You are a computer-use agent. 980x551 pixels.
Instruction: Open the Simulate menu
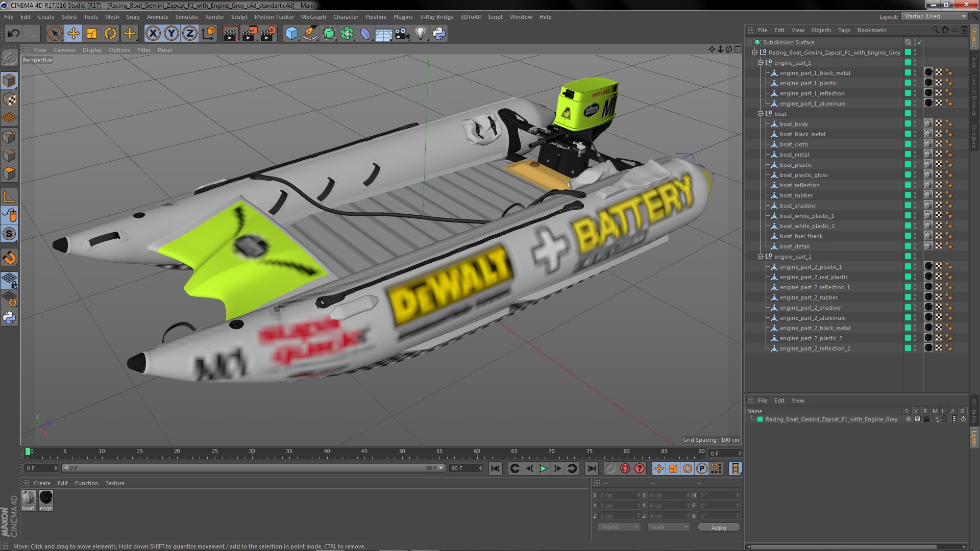click(187, 17)
